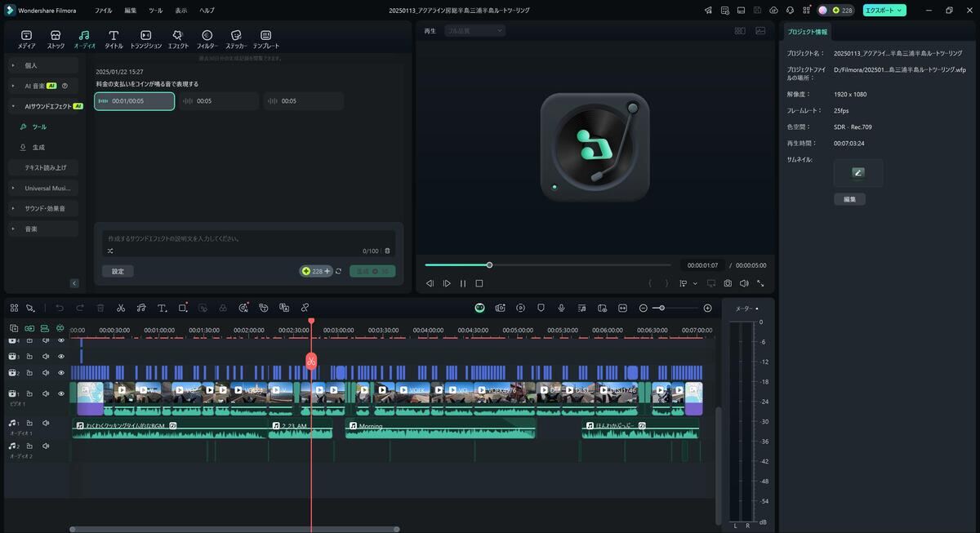Open the playback quality dropdown
This screenshot has width=980, height=533.
[474, 30]
